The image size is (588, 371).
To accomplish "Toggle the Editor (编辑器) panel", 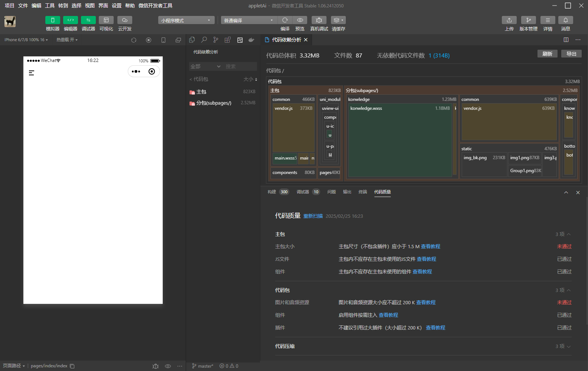I will click(70, 20).
